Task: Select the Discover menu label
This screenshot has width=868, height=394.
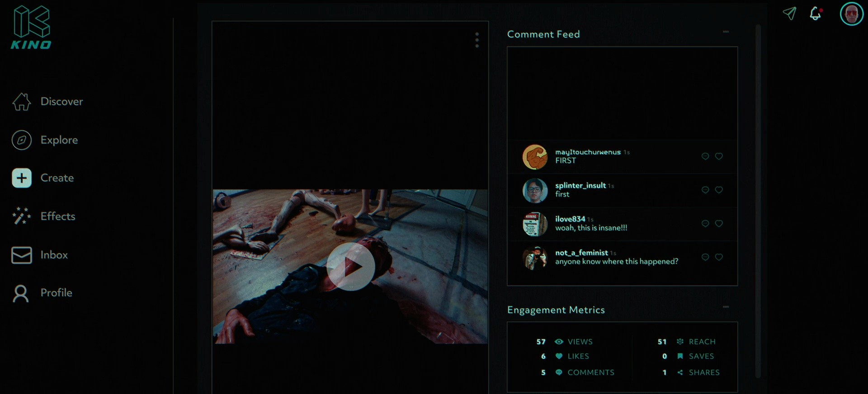Action: coord(62,102)
